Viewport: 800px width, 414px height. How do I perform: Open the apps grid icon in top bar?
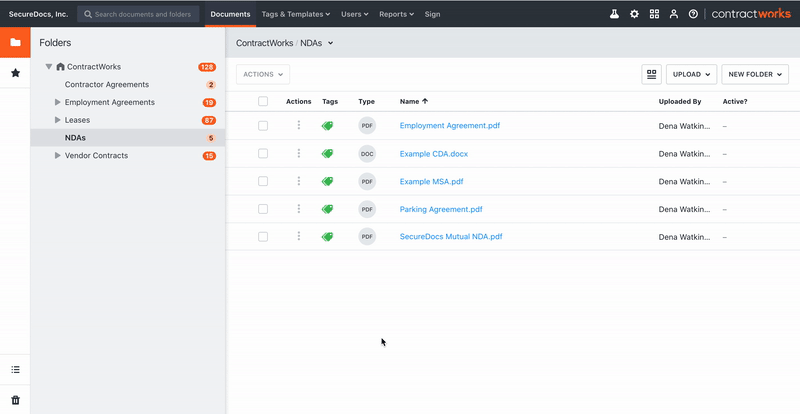click(x=654, y=14)
